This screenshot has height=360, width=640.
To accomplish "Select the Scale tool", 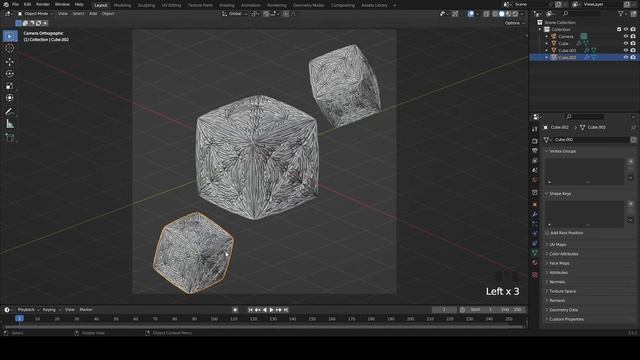I will (10, 86).
